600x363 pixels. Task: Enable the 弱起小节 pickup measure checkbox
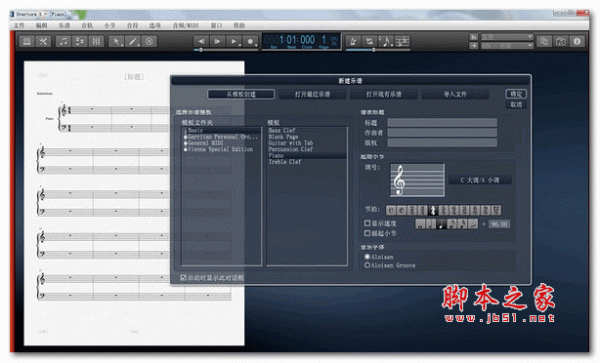pos(367,233)
